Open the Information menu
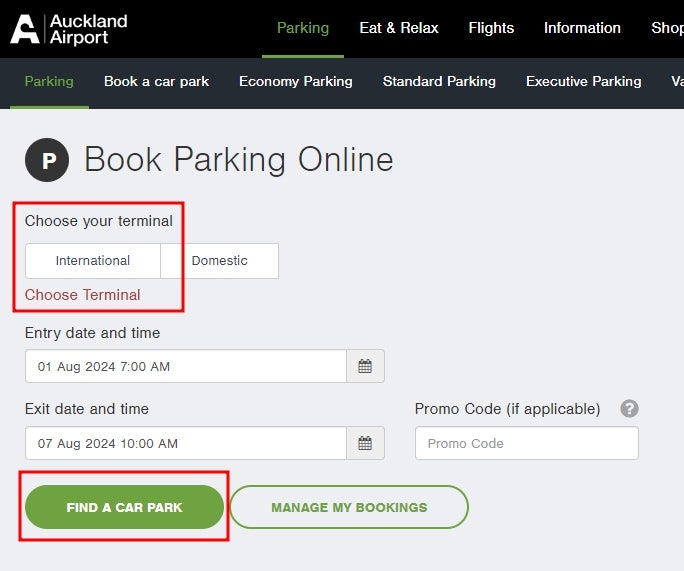The image size is (684, 571). (582, 28)
